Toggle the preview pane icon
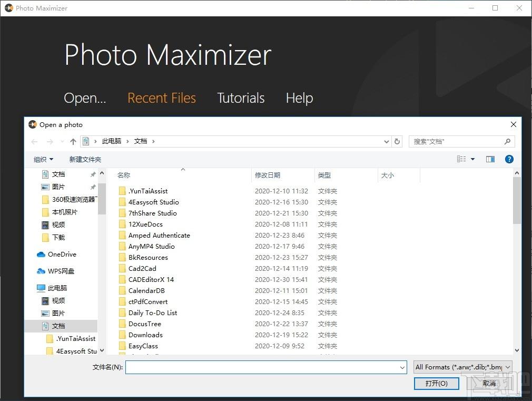Screen dimensions: 532x401 [x=490, y=159]
